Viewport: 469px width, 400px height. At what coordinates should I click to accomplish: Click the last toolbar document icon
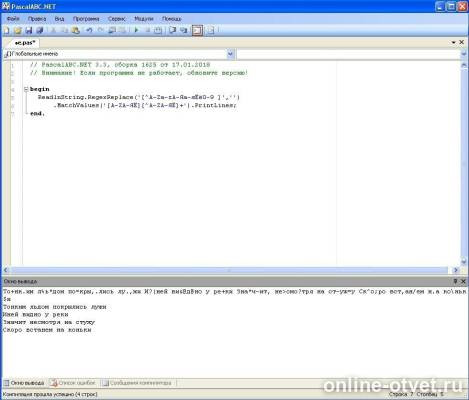coord(211,31)
